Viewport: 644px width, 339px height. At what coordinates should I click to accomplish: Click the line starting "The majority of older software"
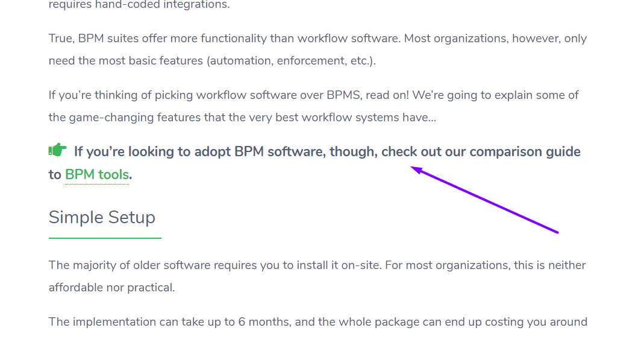(x=317, y=265)
